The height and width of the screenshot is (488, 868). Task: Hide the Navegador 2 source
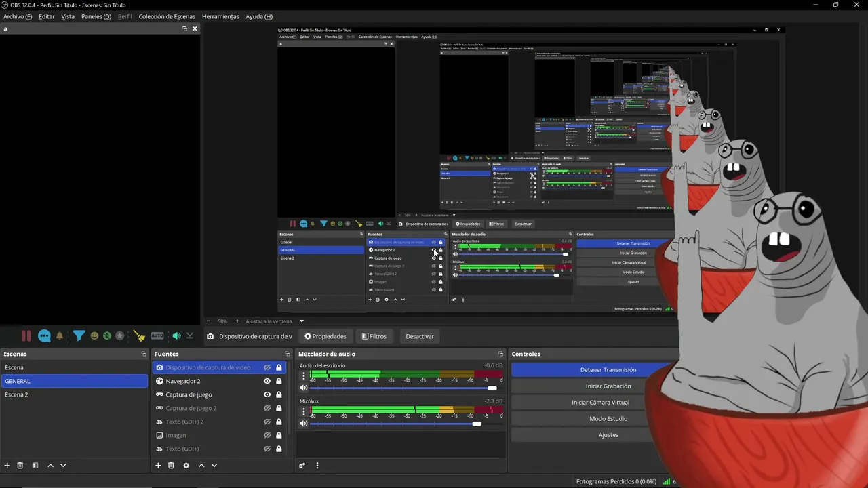tap(267, 381)
